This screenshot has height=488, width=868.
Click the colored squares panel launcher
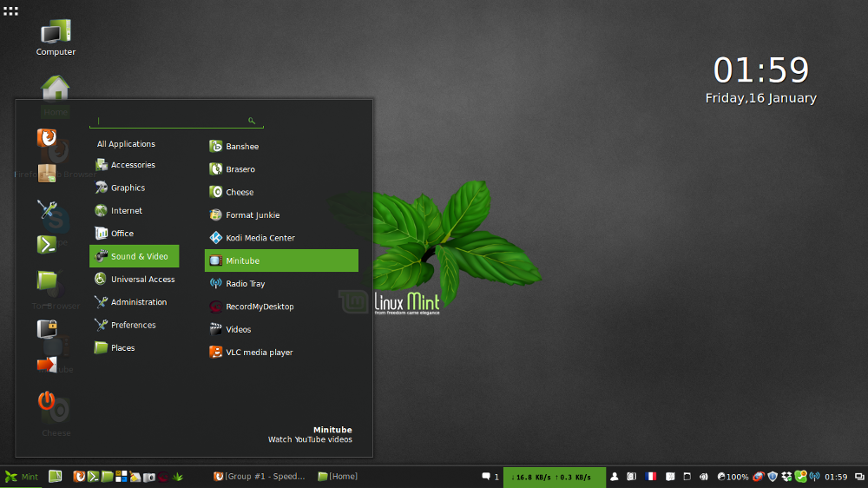pyautogui.click(x=122, y=477)
